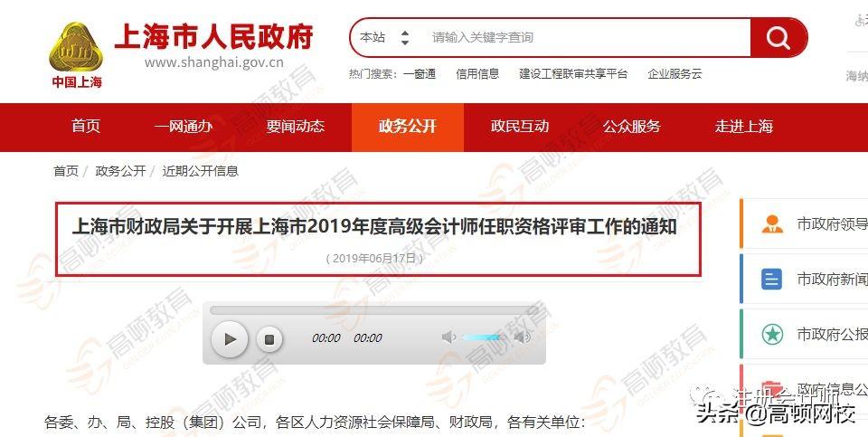Open the 建设工程联审共享平台 hot search link
The height and width of the screenshot is (437, 868).
click(x=573, y=73)
